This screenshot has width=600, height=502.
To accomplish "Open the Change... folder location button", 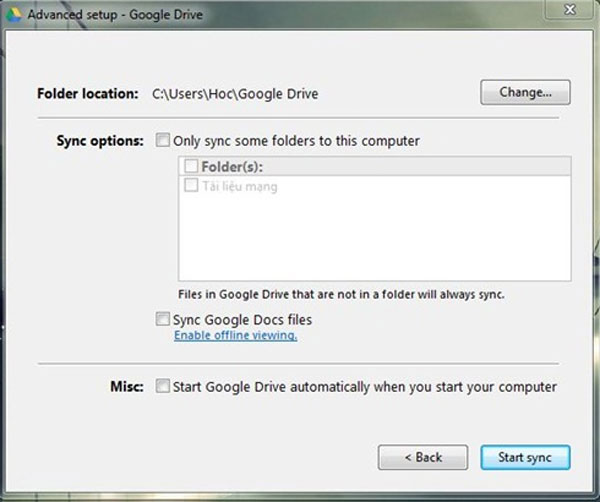I will click(x=525, y=92).
